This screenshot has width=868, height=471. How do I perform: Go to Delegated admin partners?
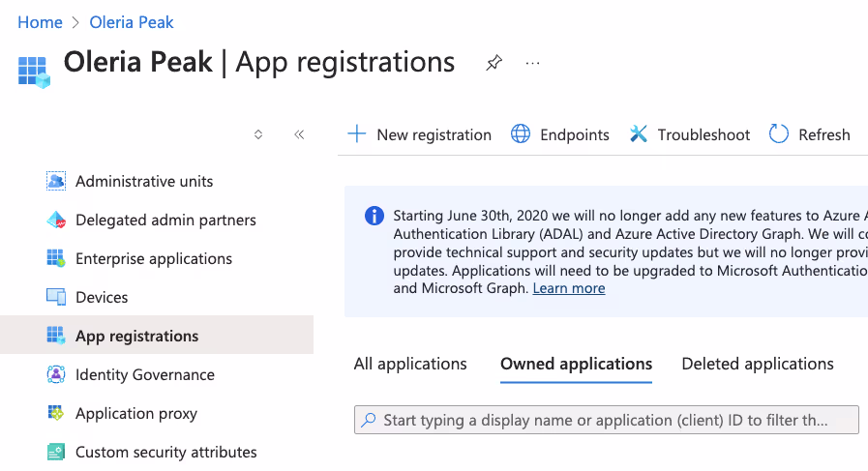[165, 221]
